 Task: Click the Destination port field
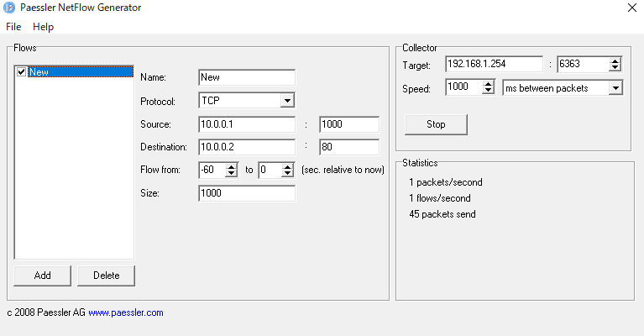[349, 147]
